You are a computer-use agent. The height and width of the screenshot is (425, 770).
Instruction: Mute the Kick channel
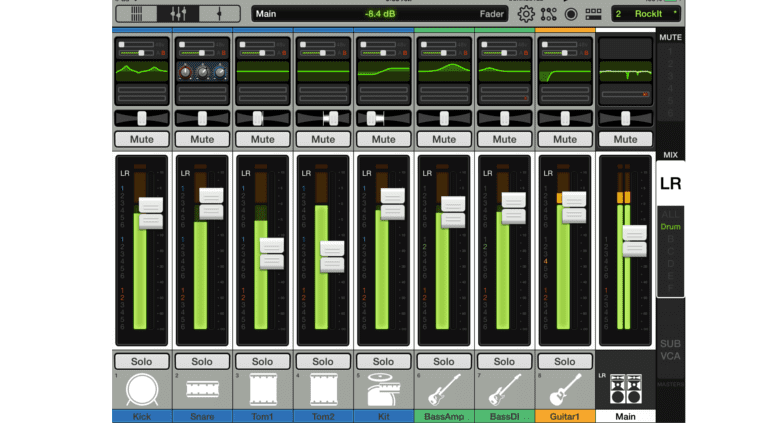tap(142, 139)
